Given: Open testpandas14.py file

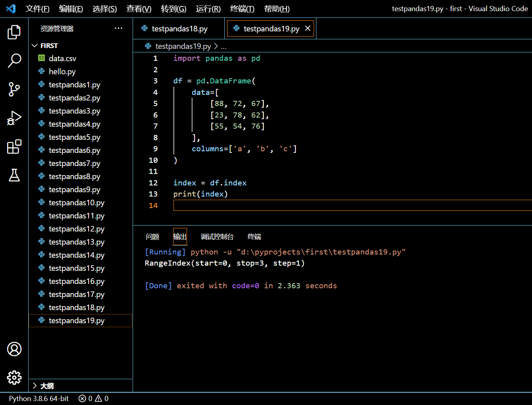Looking at the screenshot, I should 81,255.
